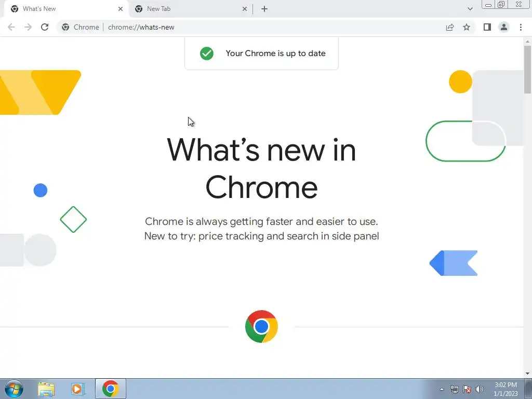Image resolution: width=532 pixels, height=399 pixels.
Task: Reload the What's New page
Action: pyautogui.click(x=45, y=27)
